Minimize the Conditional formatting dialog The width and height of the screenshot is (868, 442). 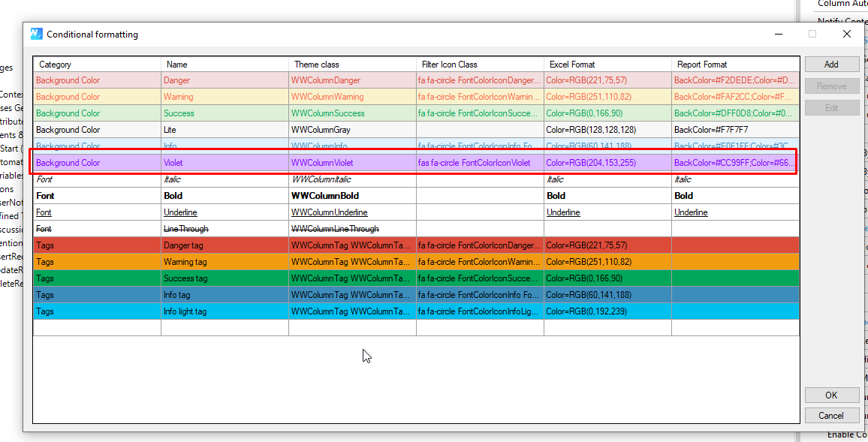(x=779, y=35)
